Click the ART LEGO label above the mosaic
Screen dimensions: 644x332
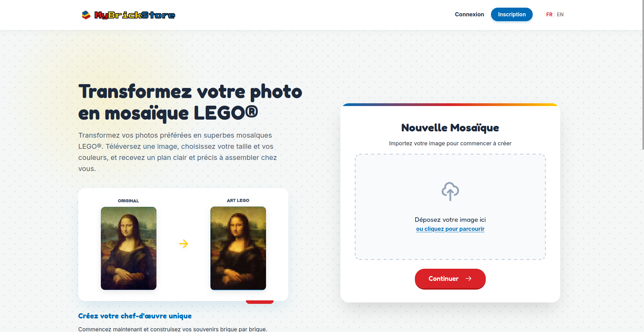coord(238,201)
